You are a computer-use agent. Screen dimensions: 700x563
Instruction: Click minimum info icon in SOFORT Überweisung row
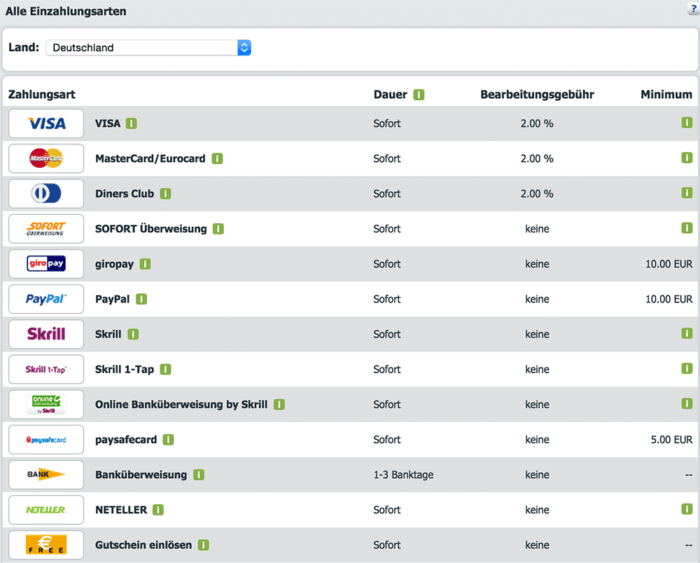coord(687,228)
